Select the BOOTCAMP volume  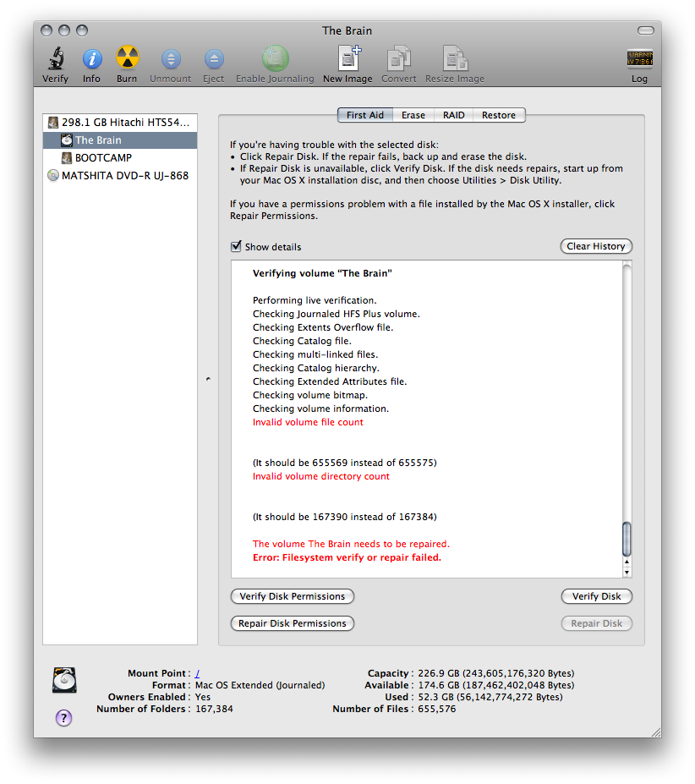click(x=120, y=158)
